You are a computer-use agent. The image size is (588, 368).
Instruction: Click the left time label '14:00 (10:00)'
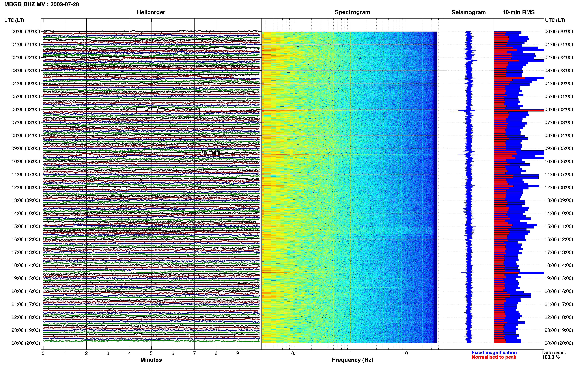[x=26, y=213]
